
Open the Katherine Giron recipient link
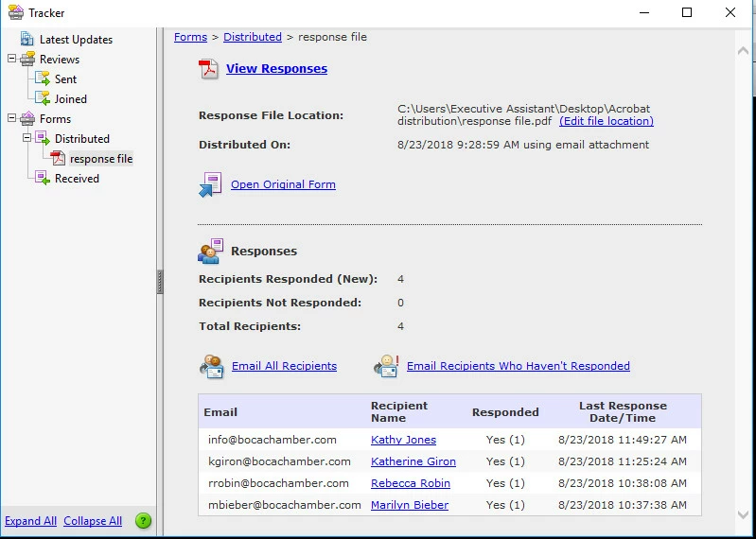413,461
